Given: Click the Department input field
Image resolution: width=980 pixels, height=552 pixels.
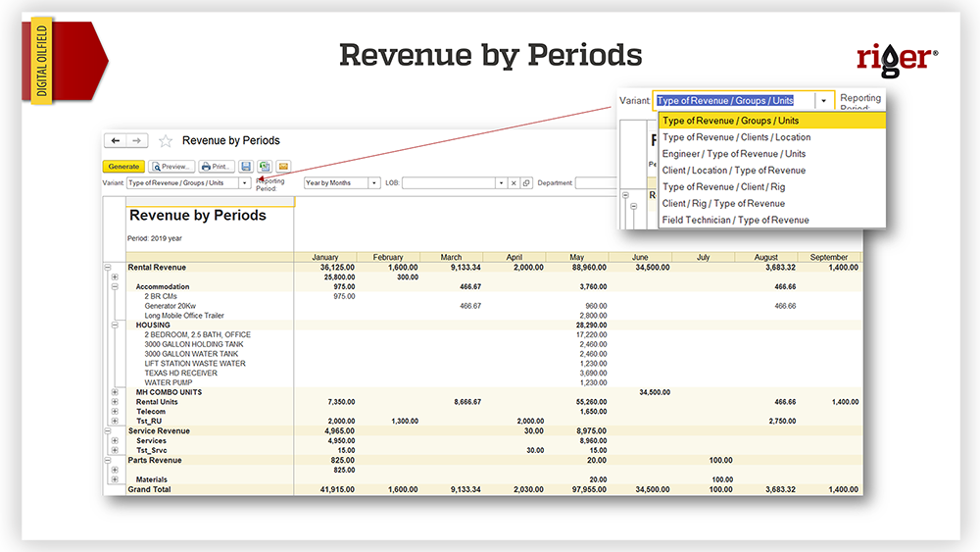Looking at the screenshot, I should pyautogui.click(x=598, y=183).
